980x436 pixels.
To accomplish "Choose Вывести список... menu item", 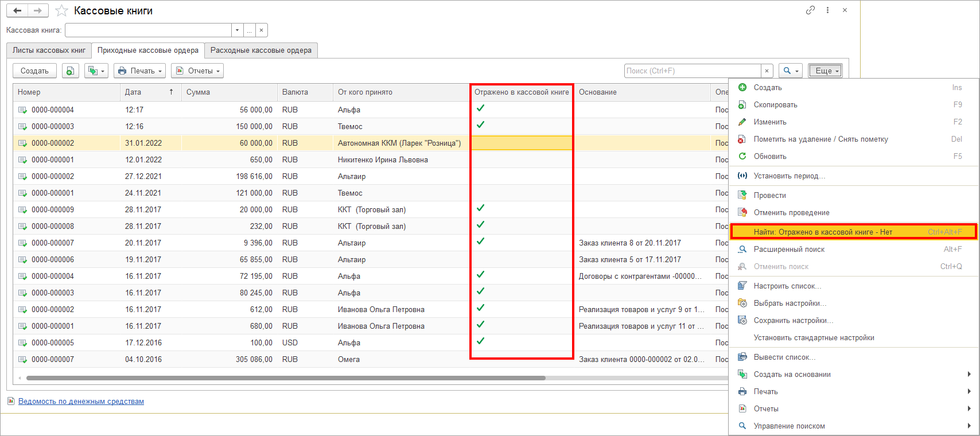I will click(x=854, y=357).
